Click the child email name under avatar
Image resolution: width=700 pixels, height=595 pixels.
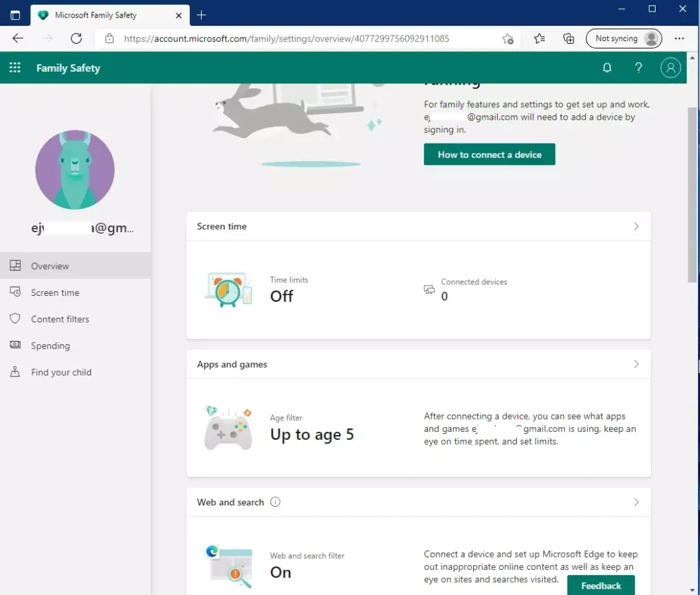pyautogui.click(x=83, y=228)
